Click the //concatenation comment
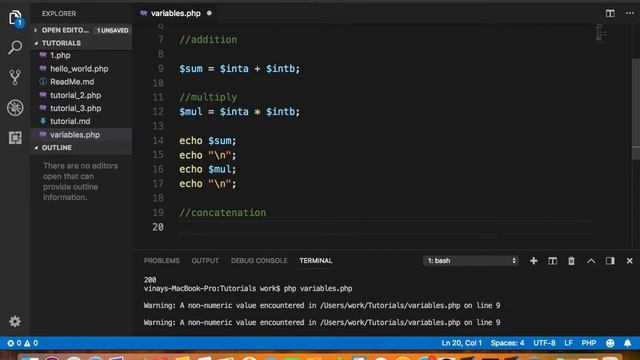Image resolution: width=640 pixels, height=360 pixels. click(222, 213)
